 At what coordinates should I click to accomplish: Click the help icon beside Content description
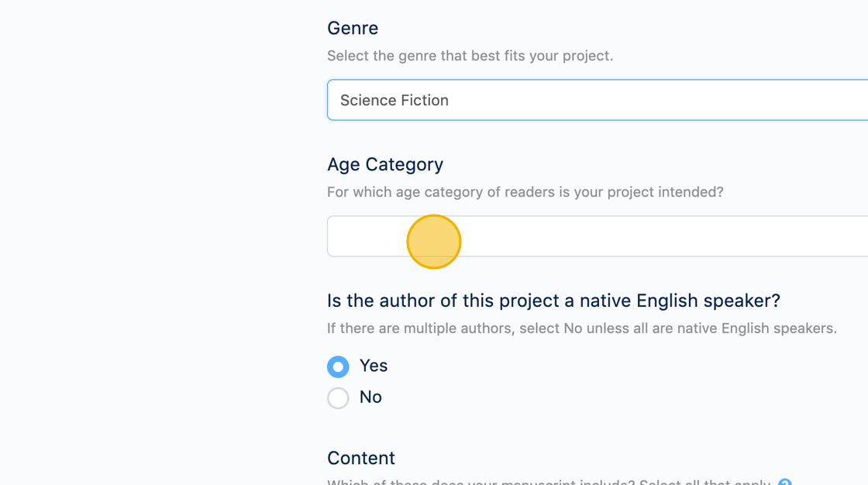tap(784, 483)
